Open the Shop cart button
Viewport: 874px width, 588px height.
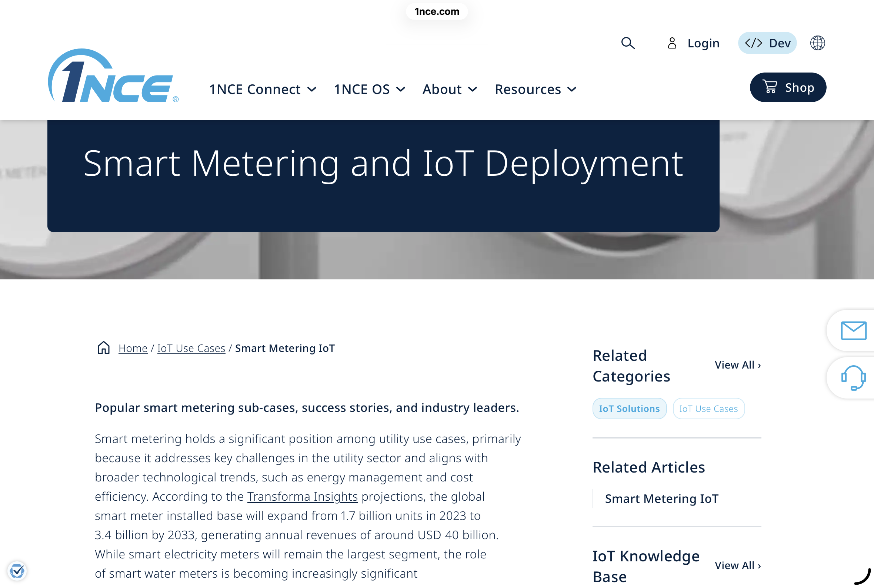[x=788, y=87]
